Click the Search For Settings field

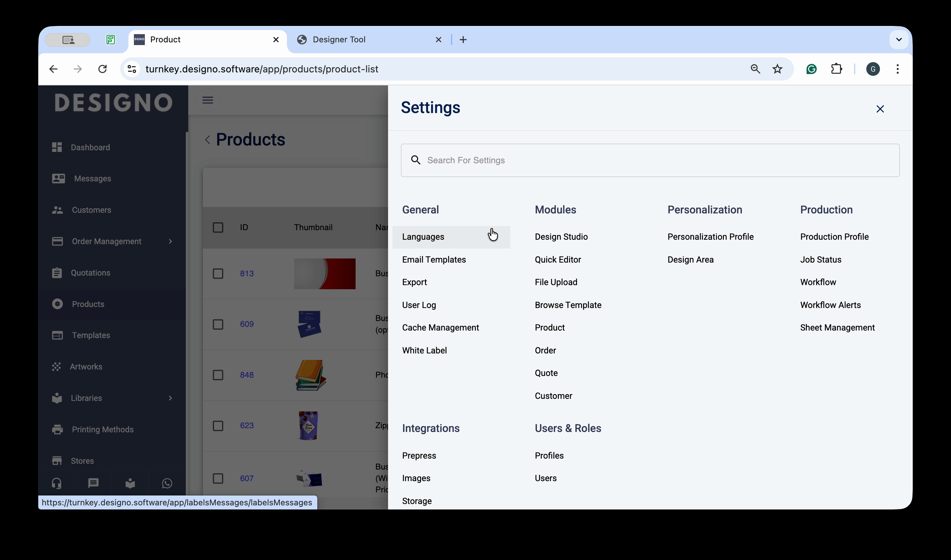pyautogui.click(x=649, y=160)
